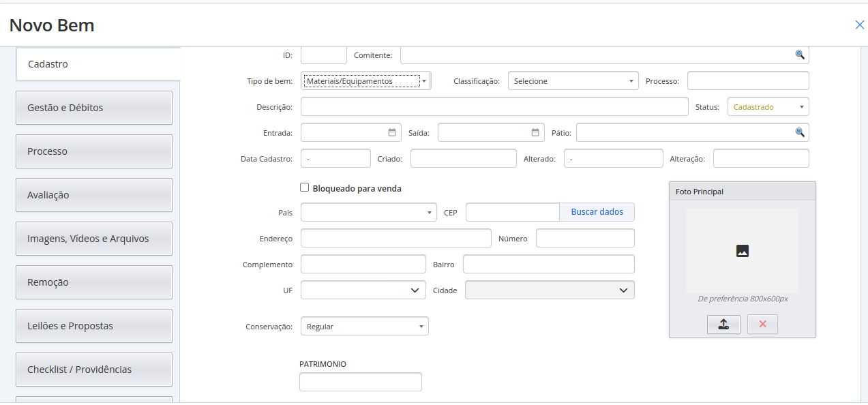Expand the Classificação dropdown
868x405 pixels.
573,81
